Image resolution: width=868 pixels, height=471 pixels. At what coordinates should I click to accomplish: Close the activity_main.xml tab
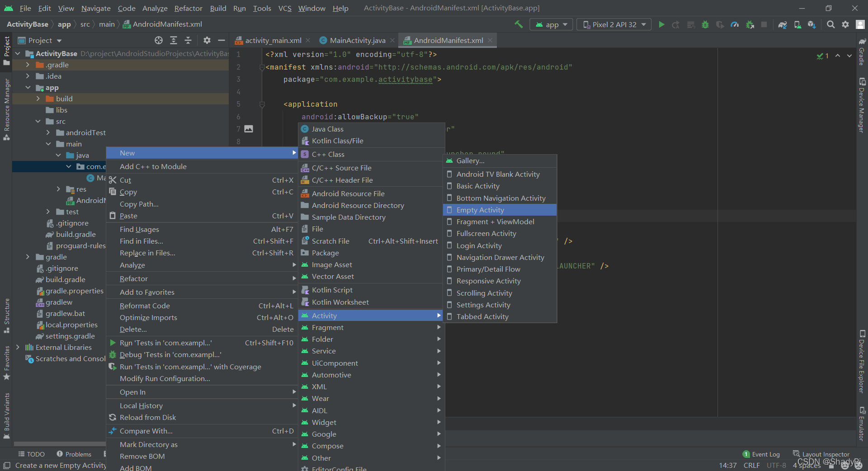tap(308, 40)
